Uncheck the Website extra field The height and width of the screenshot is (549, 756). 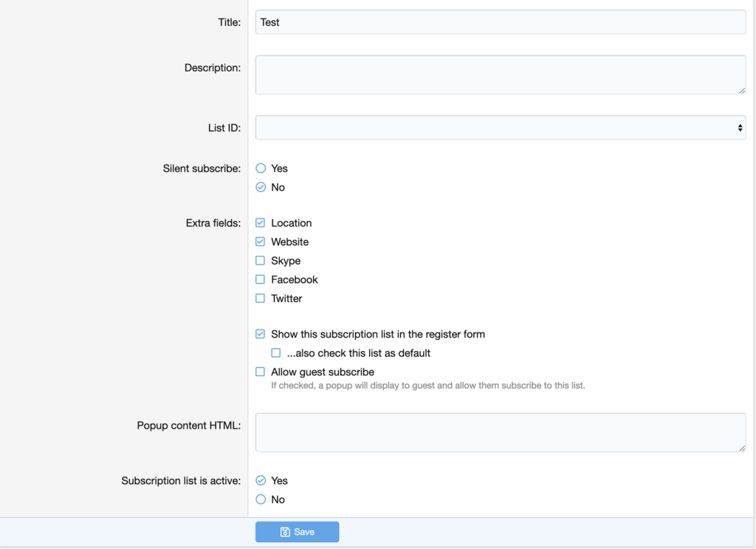tap(260, 242)
